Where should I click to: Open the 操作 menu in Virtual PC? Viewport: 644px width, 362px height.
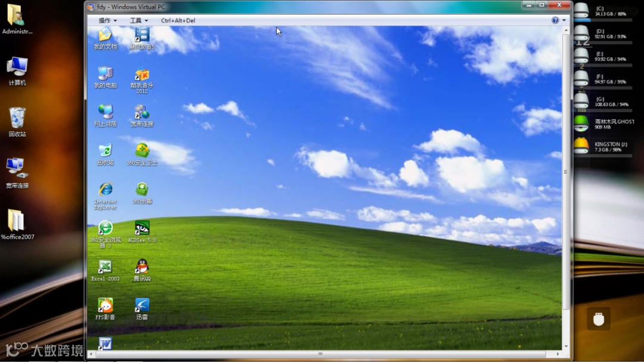(107, 20)
